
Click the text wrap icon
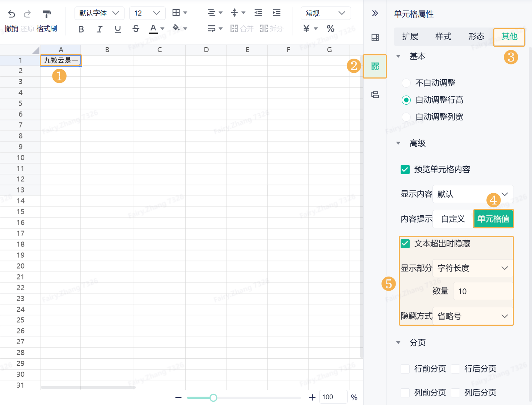pos(212,28)
